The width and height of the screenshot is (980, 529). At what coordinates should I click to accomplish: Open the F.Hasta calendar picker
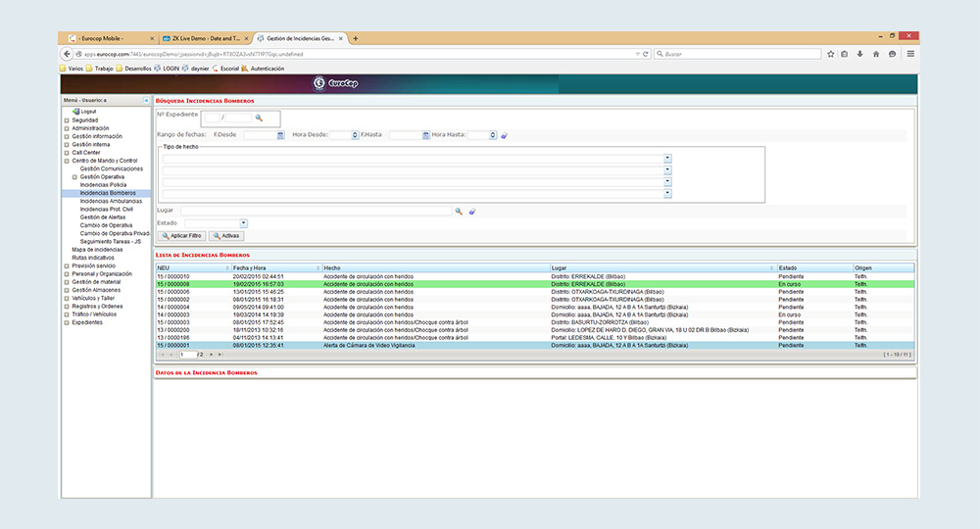point(424,135)
